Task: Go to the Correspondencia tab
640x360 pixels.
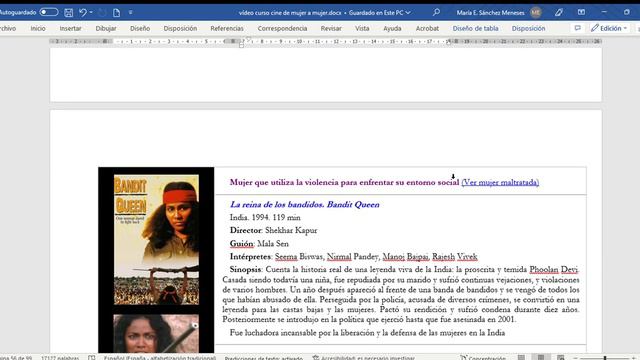Action: 282,28
